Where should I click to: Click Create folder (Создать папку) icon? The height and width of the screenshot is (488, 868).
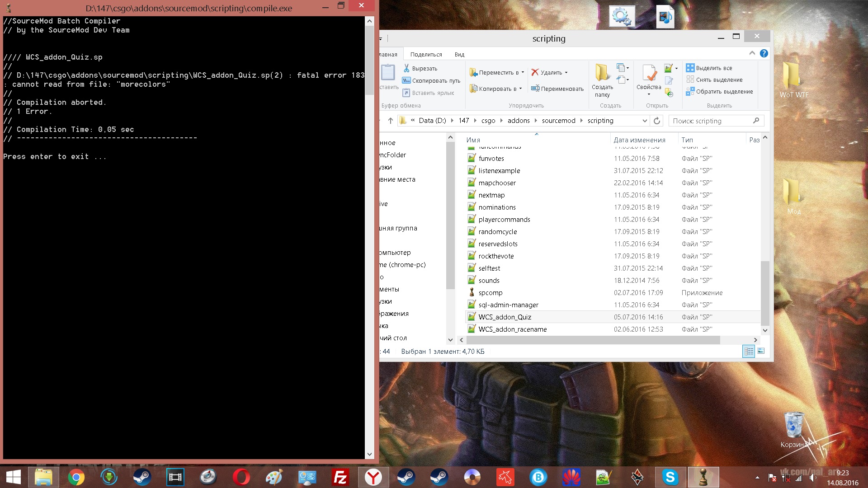point(602,74)
